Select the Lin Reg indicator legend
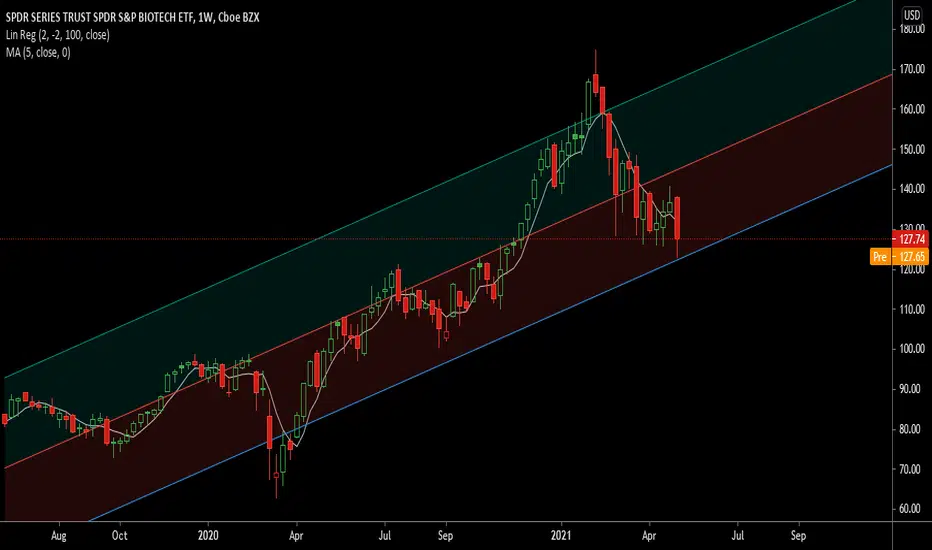 pos(58,35)
